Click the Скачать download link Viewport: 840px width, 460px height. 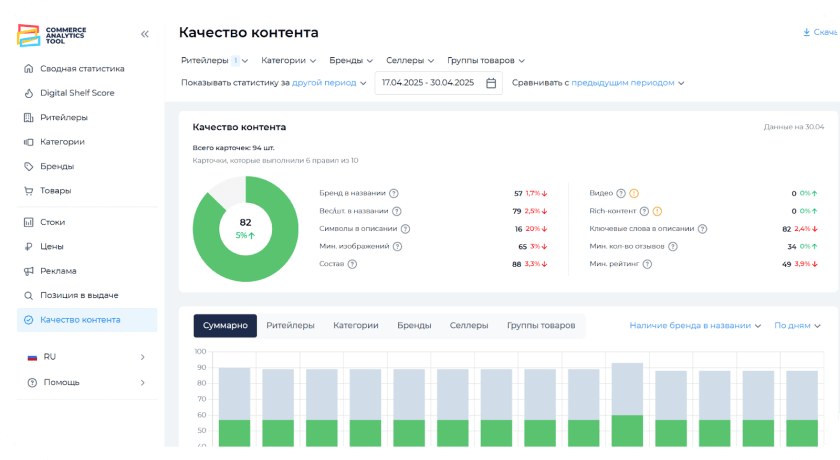pos(820,32)
